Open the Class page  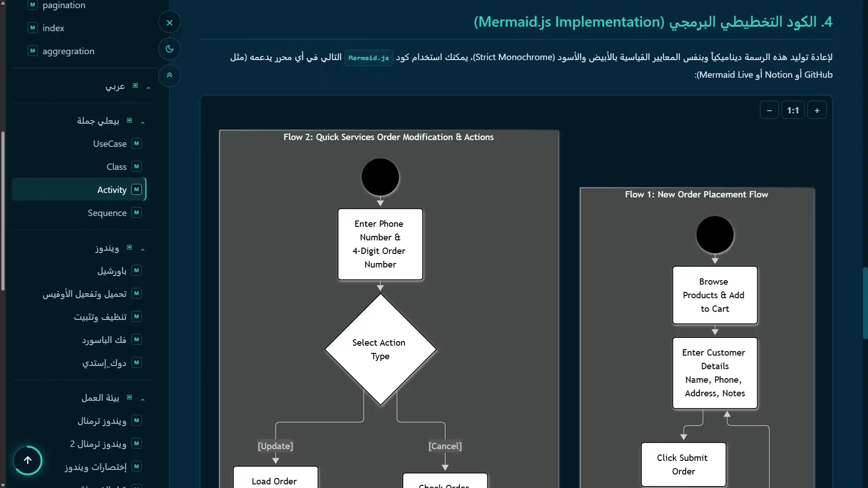117,167
